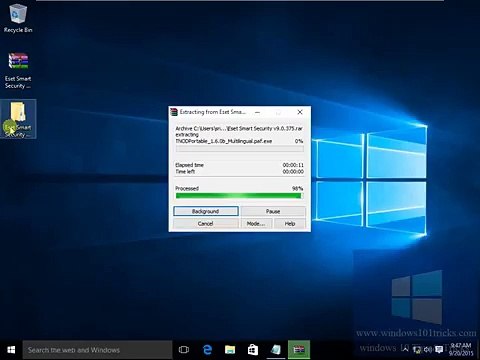Open the Mode... settings button
The height and width of the screenshot is (360, 480).
[256, 224]
